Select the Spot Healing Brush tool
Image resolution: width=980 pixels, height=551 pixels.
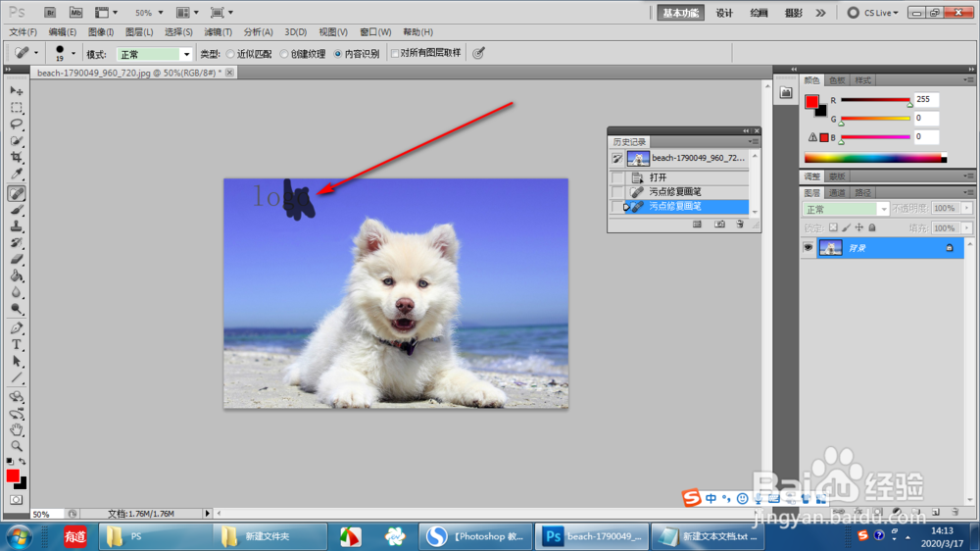[x=17, y=193]
